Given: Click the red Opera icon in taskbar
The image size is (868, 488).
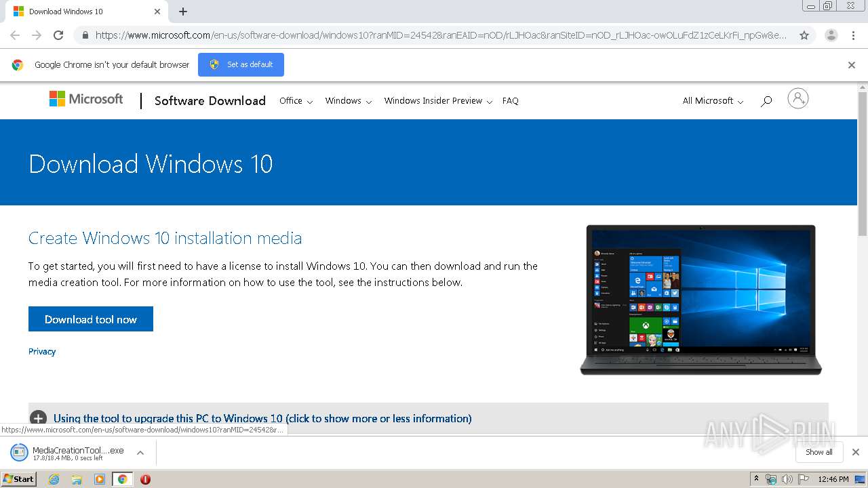Looking at the screenshot, I should 145,479.
